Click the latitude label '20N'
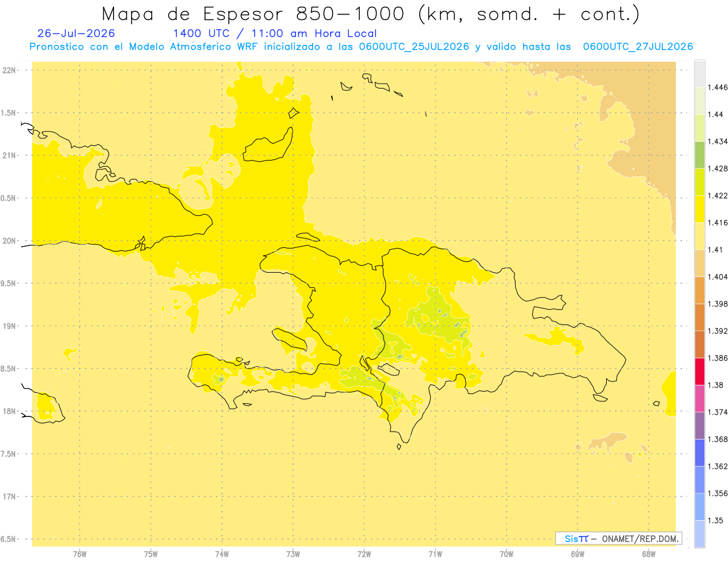Image resolution: width=728 pixels, height=562 pixels. coord(8,241)
